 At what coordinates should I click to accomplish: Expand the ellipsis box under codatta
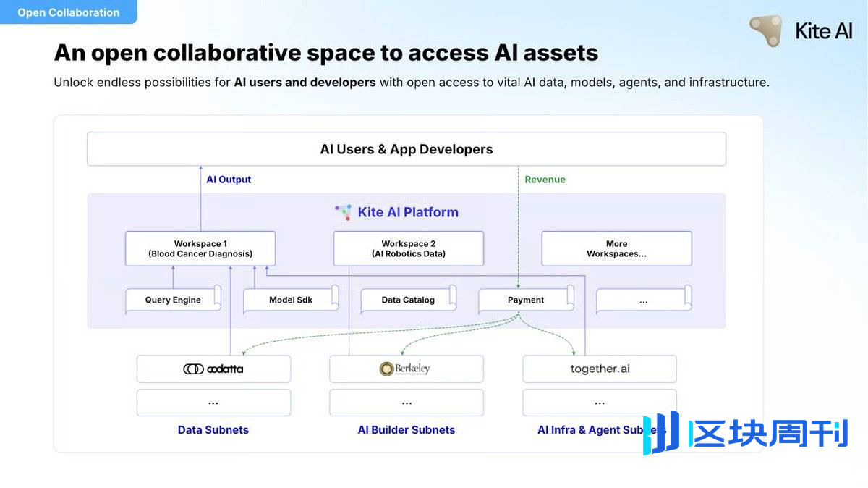tap(213, 403)
